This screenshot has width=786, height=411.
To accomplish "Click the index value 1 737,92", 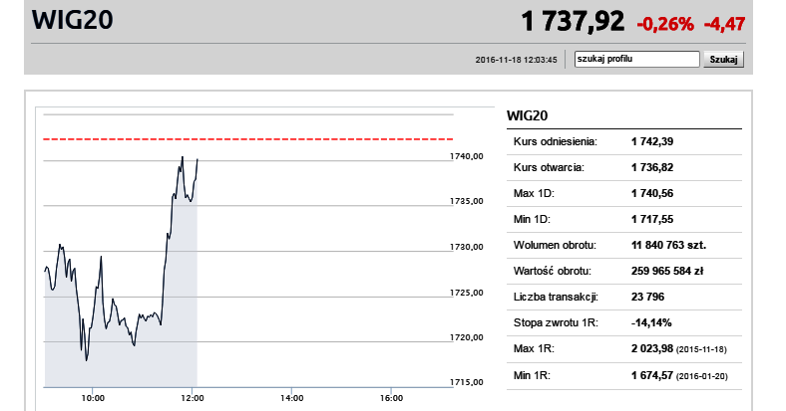I will pyautogui.click(x=573, y=22).
